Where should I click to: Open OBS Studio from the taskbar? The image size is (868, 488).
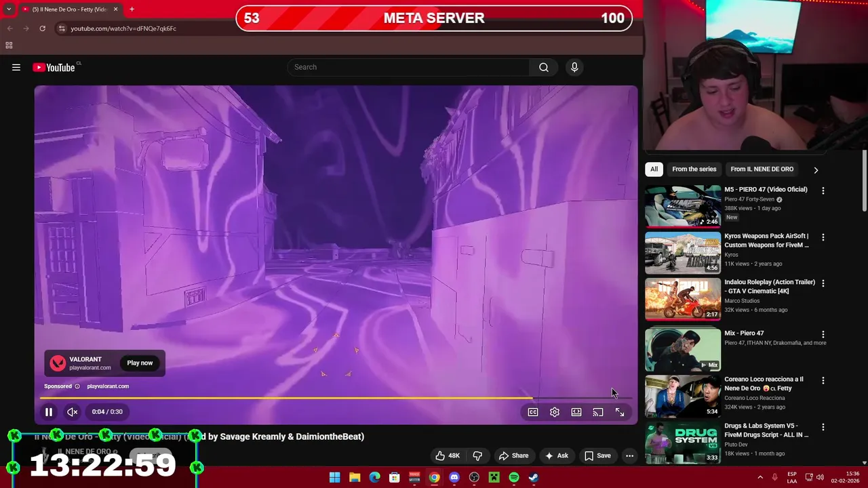point(474,478)
